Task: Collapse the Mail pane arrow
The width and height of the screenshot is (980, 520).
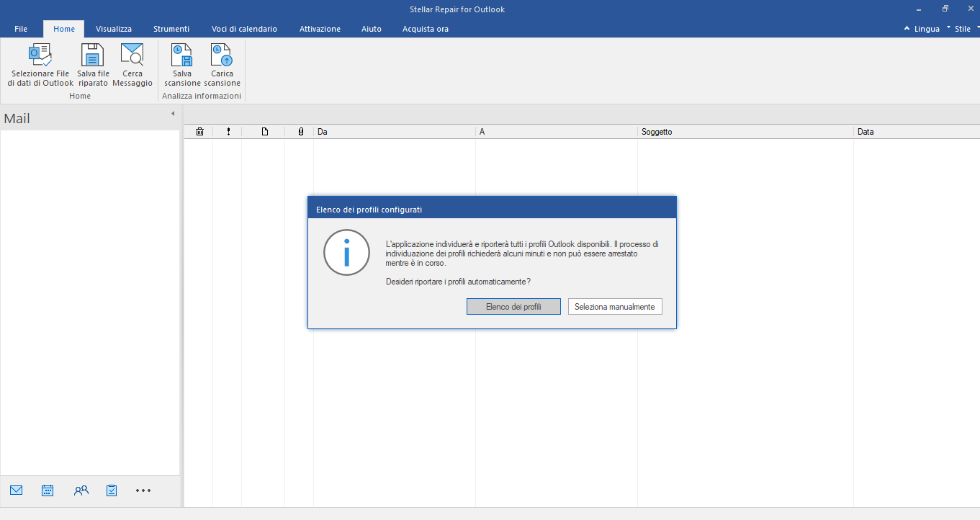Action: 173,114
